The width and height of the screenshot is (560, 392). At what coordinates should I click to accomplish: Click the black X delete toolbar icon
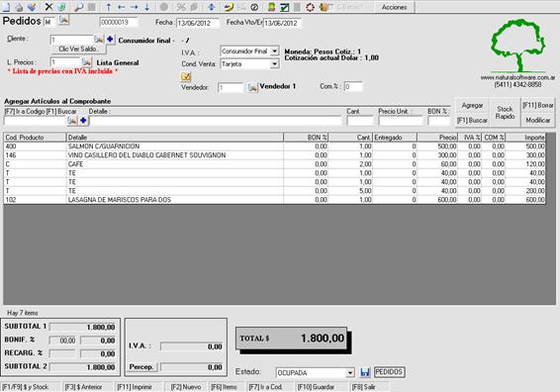click(x=48, y=6)
